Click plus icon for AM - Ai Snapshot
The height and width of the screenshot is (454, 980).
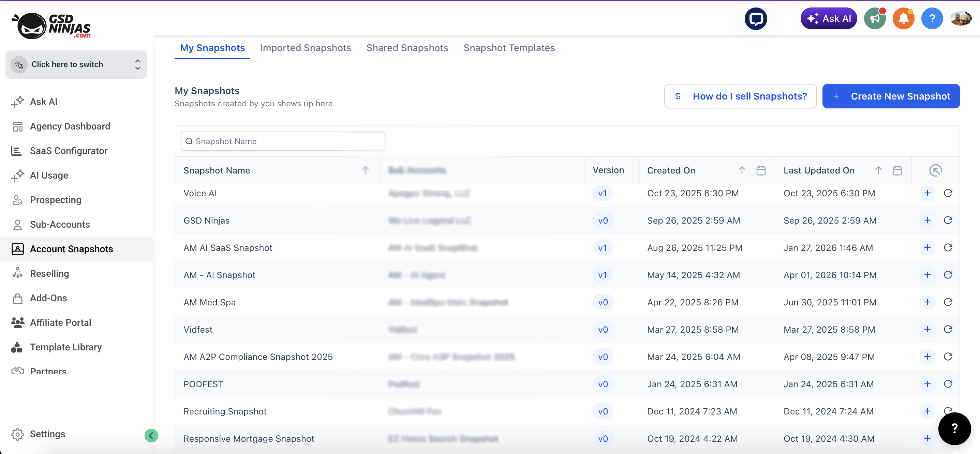pos(927,275)
